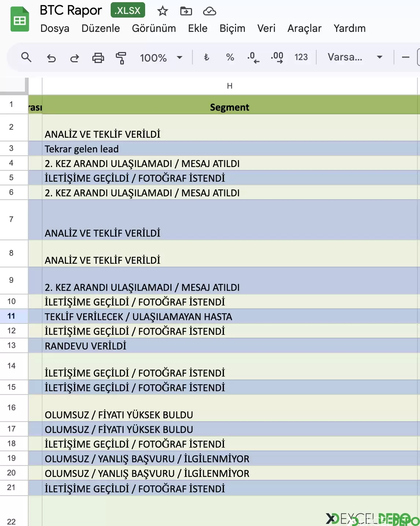Click the select-all corner box
Image resolution: width=420 pixels, height=526 pixels.
[x=14, y=86]
